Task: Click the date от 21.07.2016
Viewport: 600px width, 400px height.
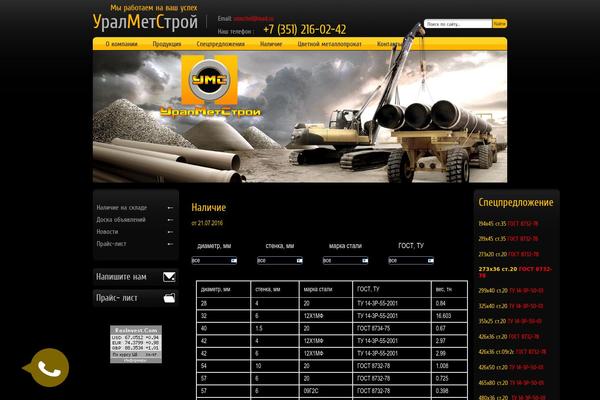Action: [x=207, y=223]
